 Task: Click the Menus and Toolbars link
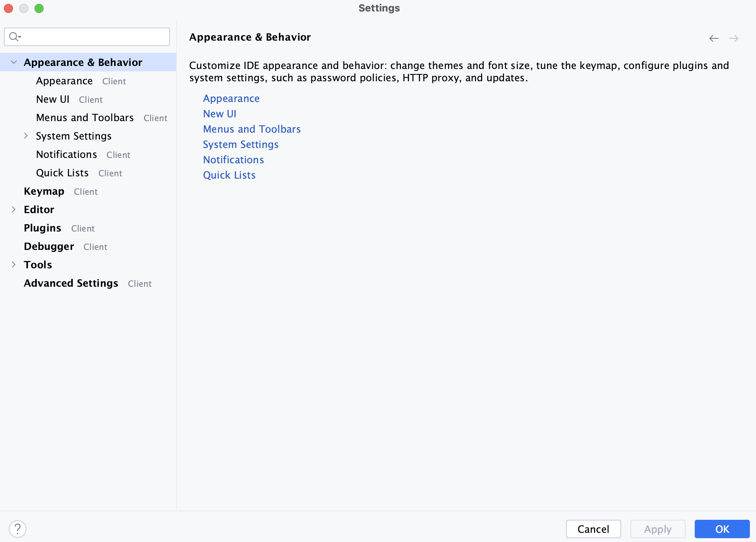(251, 128)
